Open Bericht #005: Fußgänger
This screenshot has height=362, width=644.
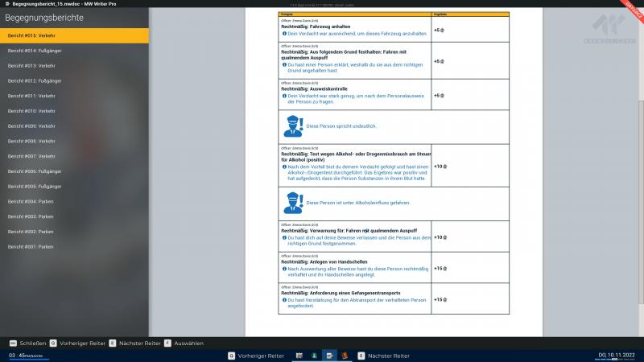(x=74, y=187)
